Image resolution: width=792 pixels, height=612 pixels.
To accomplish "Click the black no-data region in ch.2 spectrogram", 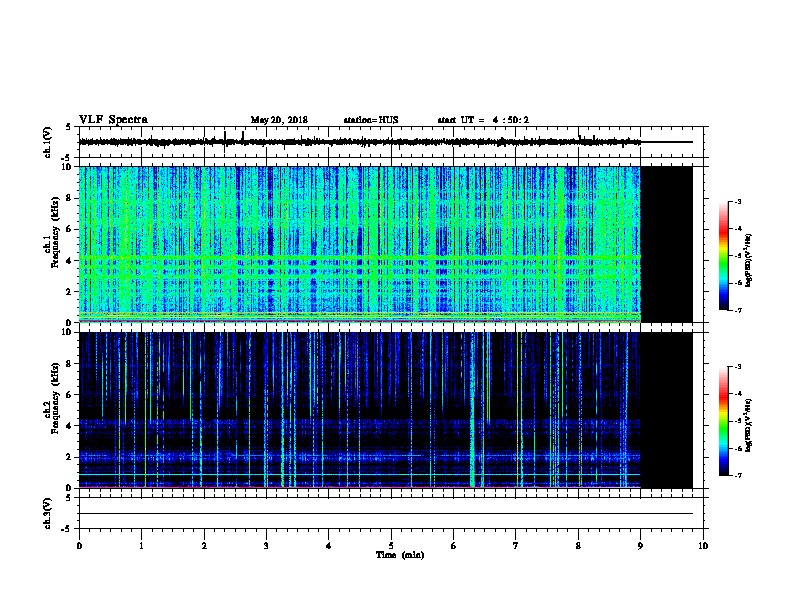I will (666, 410).
